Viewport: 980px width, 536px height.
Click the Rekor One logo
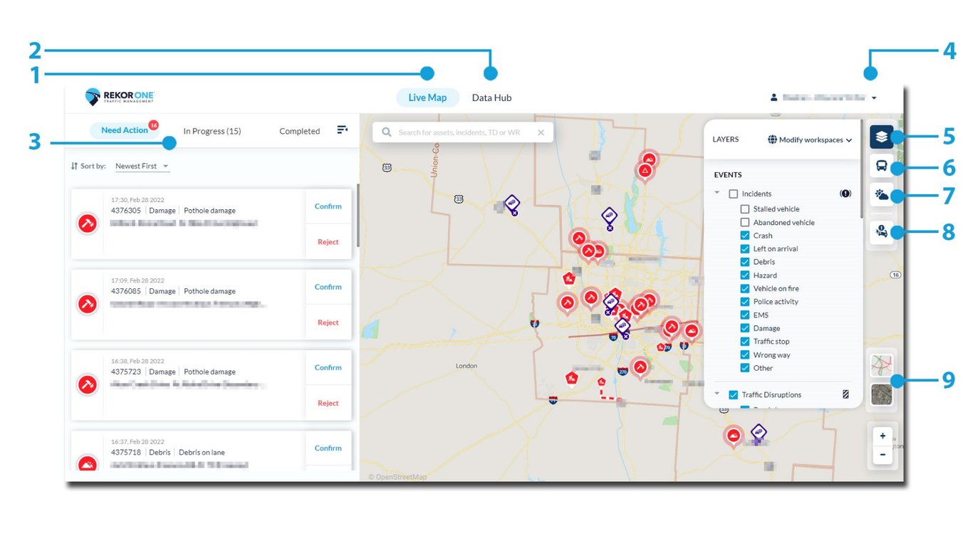(118, 96)
